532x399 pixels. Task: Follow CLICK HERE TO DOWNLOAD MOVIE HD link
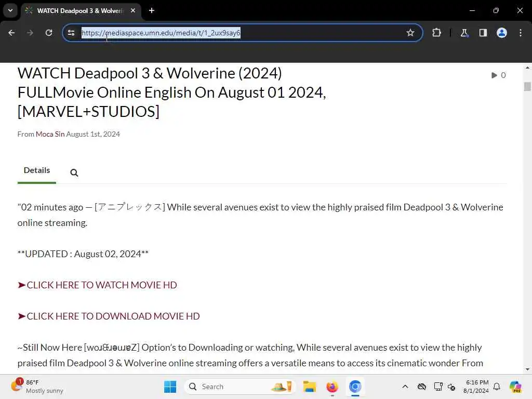109,316
